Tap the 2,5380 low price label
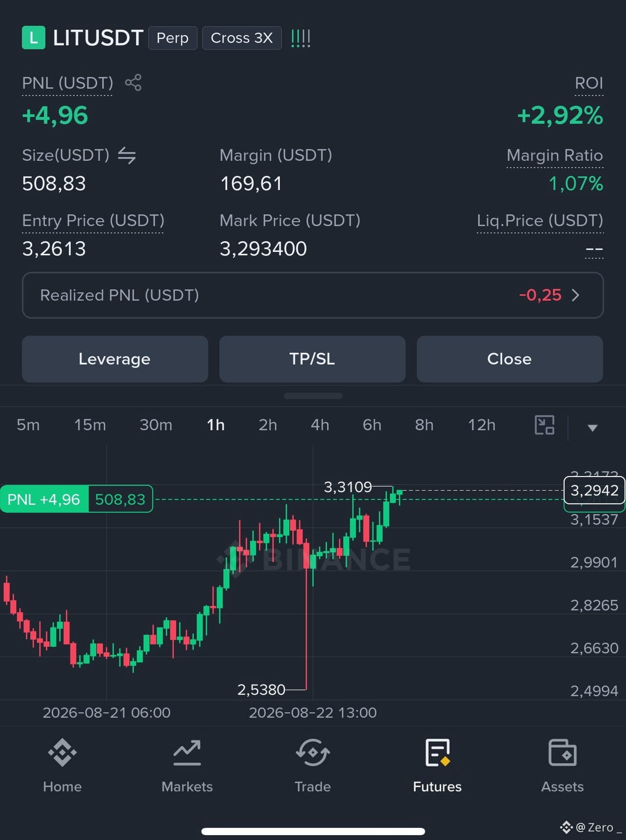This screenshot has height=840, width=626. [x=261, y=689]
